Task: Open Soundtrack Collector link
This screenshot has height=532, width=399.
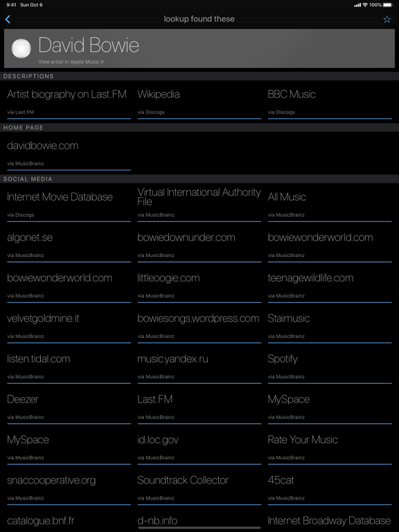Action: pyautogui.click(x=199, y=488)
